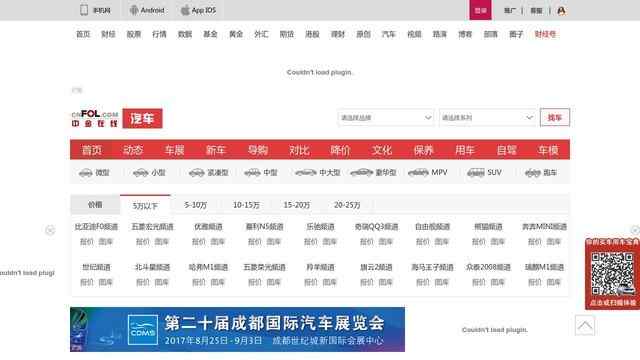Click 图库 under 五菱宏光频道

(162, 242)
